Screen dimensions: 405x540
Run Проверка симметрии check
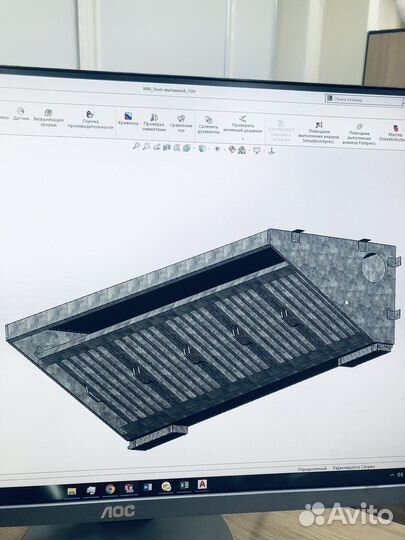tap(154, 123)
